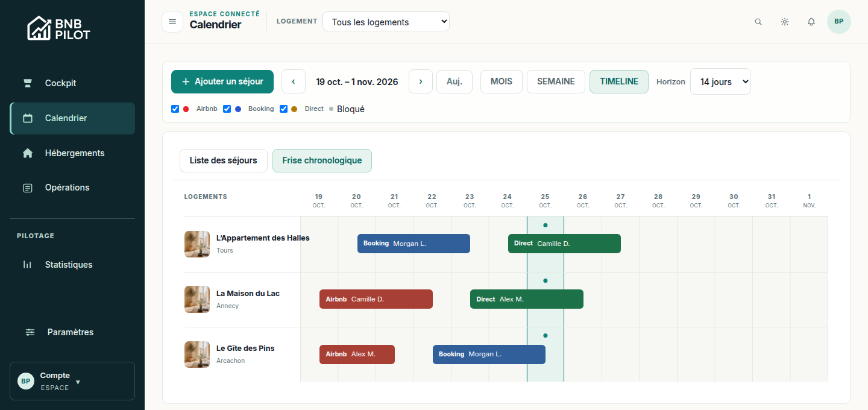This screenshot has height=410, width=868.
Task: Open Le Gîte des Pins thumbnail
Action: (197, 355)
